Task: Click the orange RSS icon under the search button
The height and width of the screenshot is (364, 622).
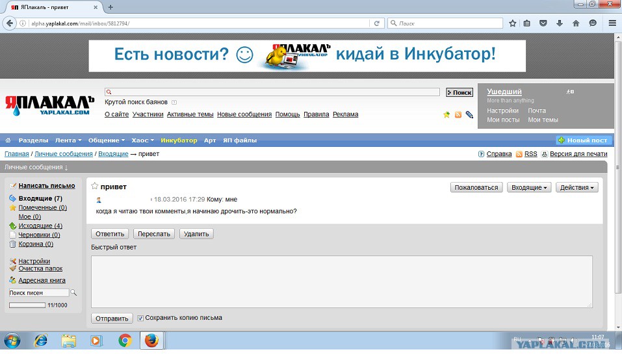Action: click(458, 114)
